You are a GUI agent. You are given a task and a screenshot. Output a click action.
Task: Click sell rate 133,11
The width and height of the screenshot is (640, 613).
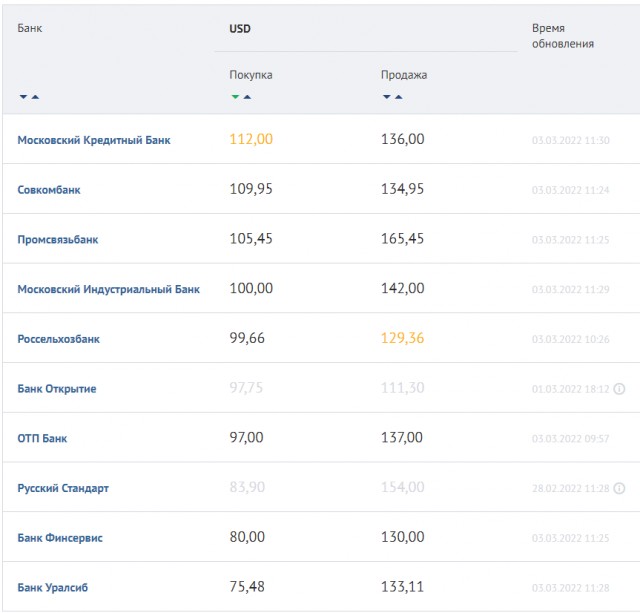click(402, 587)
